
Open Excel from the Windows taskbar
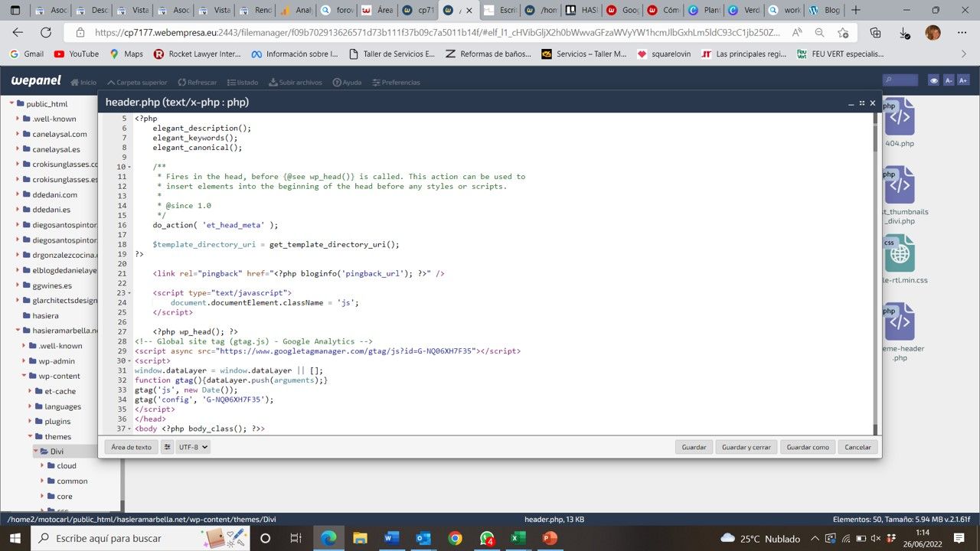pyautogui.click(x=517, y=538)
